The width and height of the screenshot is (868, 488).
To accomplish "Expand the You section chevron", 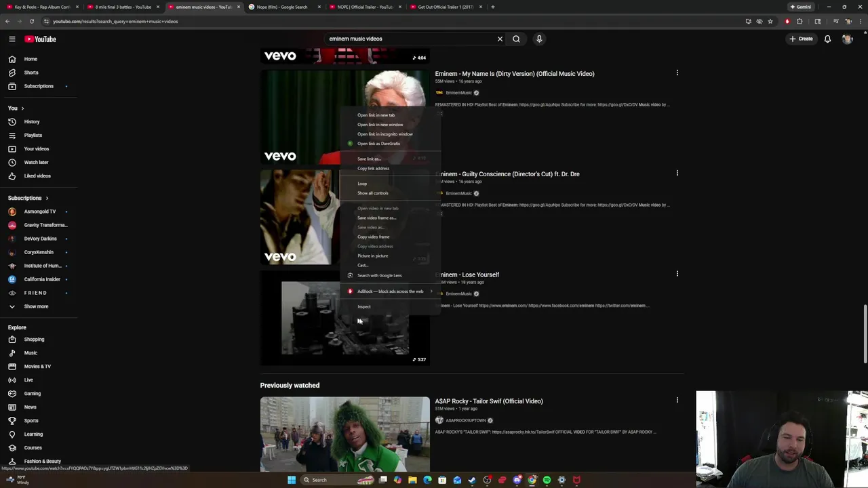I will tap(22, 108).
